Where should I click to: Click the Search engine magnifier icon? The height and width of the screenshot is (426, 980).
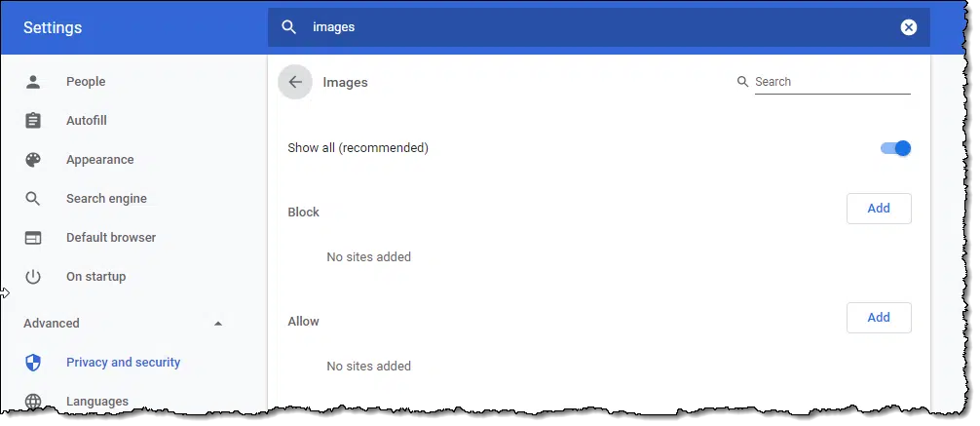point(33,199)
